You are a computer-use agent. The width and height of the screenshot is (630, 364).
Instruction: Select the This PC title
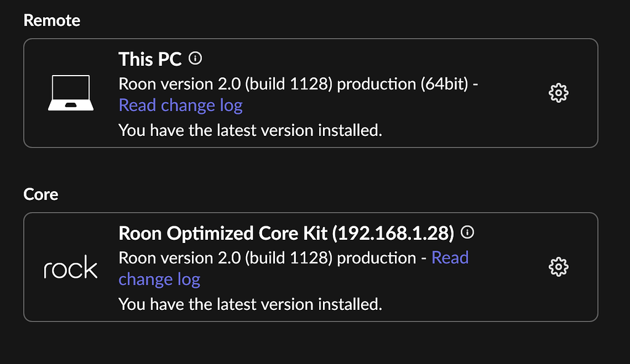pyautogui.click(x=150, y=59)
